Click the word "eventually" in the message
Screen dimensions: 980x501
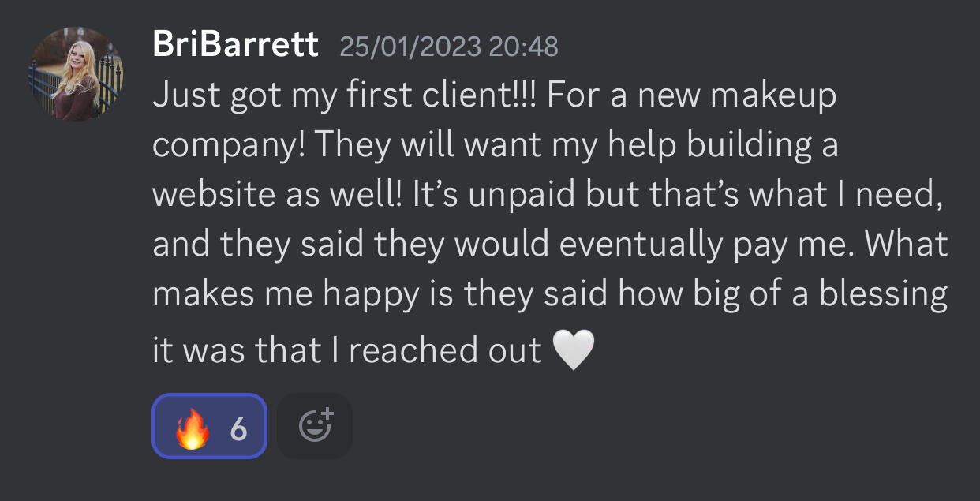tap(639, 245)
